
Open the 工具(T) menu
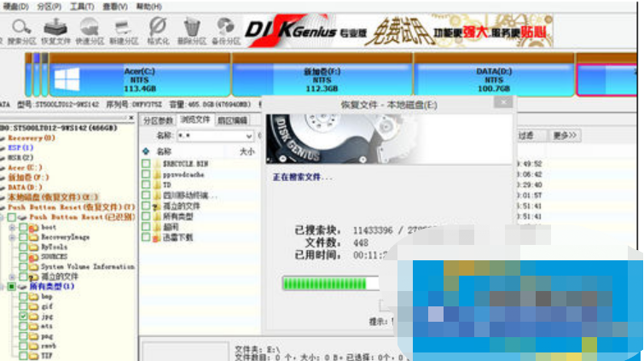pos(82,7)
